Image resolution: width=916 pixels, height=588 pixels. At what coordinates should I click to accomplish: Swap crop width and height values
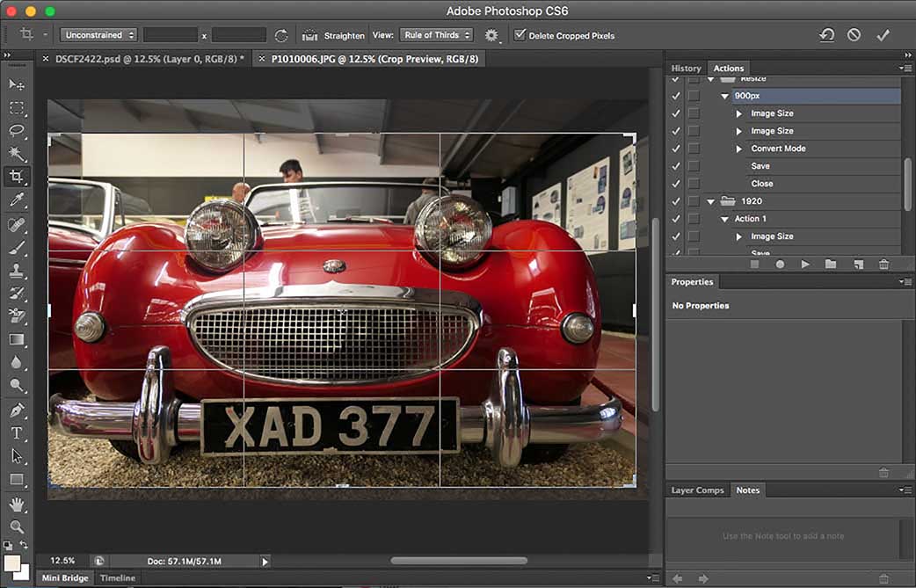coord(281,36)
